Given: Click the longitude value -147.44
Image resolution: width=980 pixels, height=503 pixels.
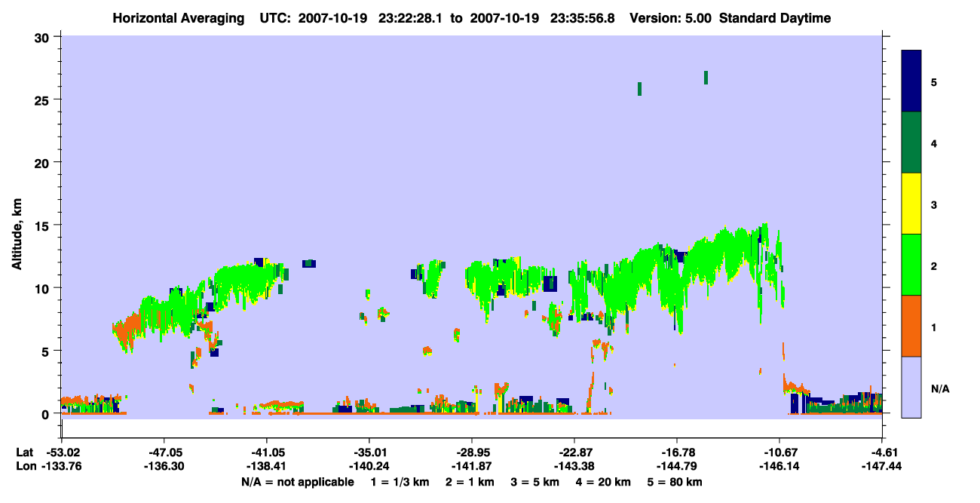Looking at the screenshot, I should tap(882, 466).
